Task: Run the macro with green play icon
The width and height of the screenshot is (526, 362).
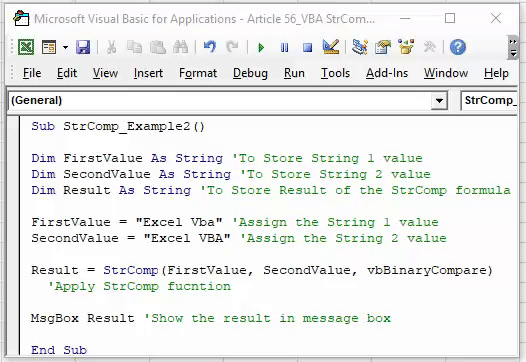Action: (261, 47)
